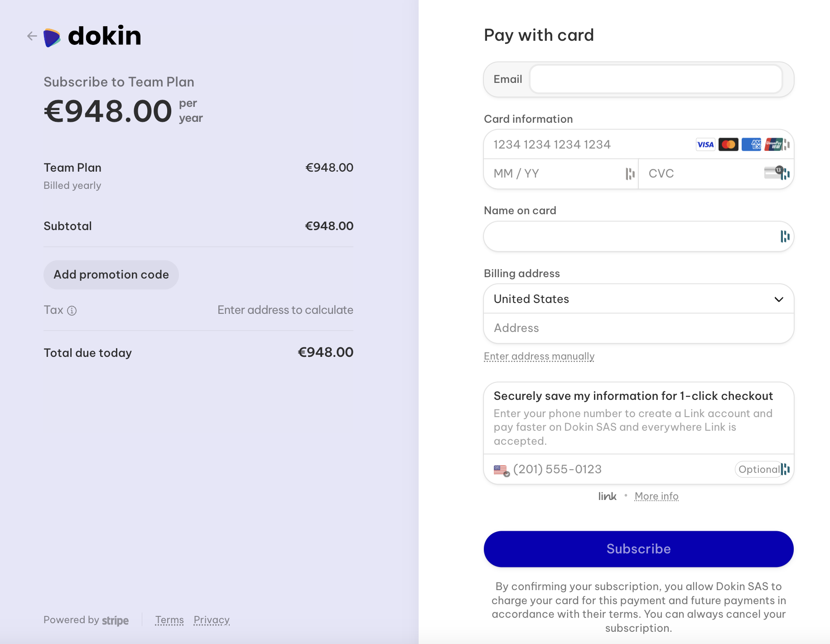Open the Terms link

pyautogui.click(x=169, y=620)
